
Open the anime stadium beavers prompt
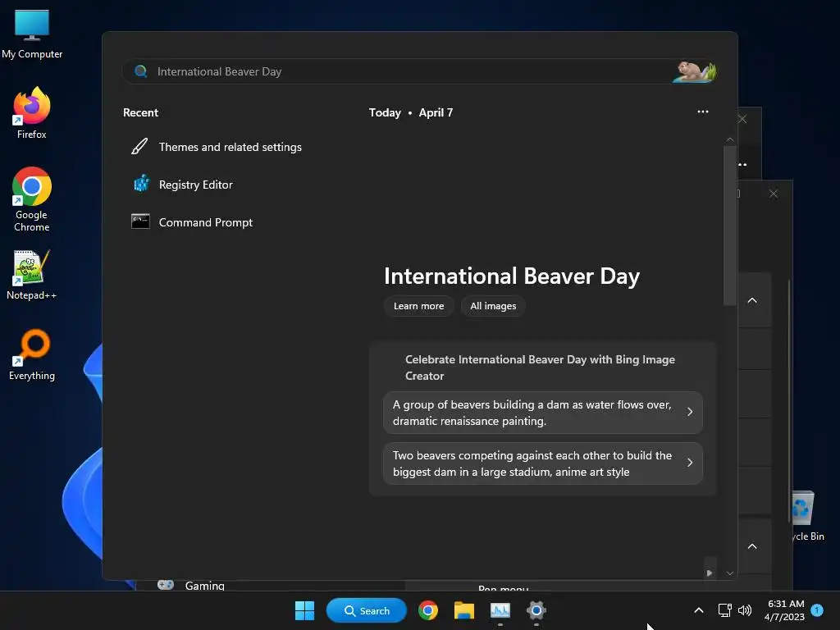[x=543, y=463]
